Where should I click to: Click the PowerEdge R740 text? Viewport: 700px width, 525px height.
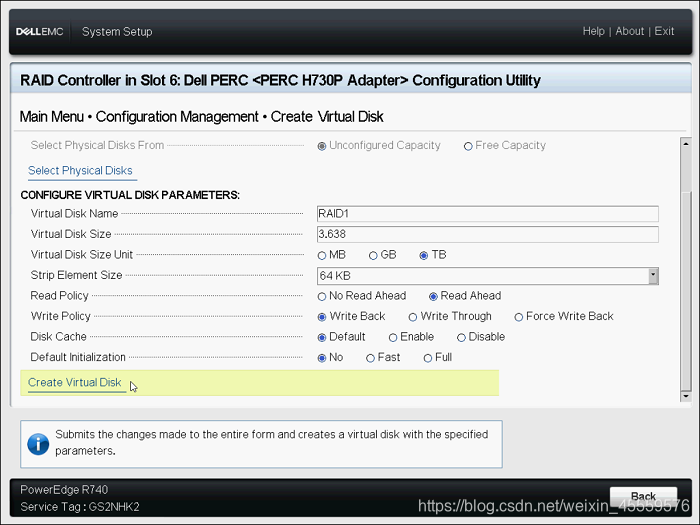tap(64, 490)
